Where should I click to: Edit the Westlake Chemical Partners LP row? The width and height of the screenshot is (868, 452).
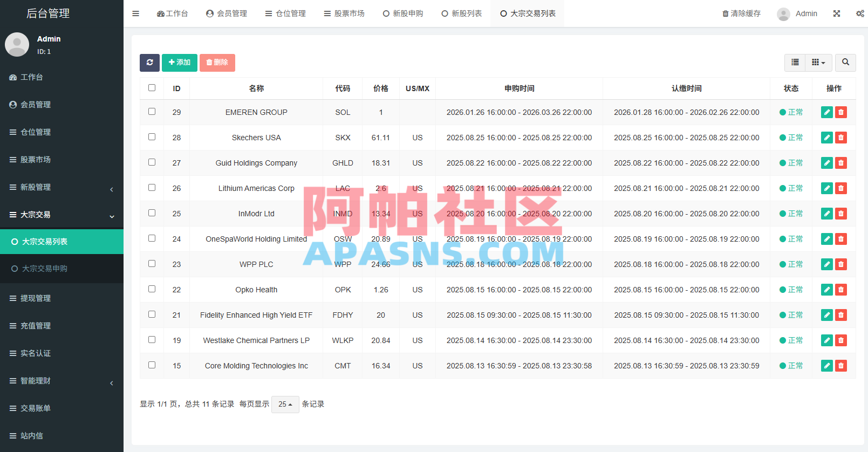point(827,340)
